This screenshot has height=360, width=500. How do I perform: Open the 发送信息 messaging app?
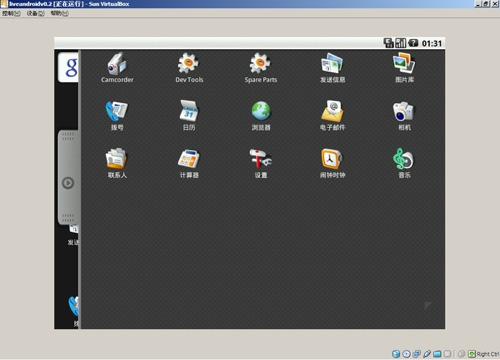332,68
